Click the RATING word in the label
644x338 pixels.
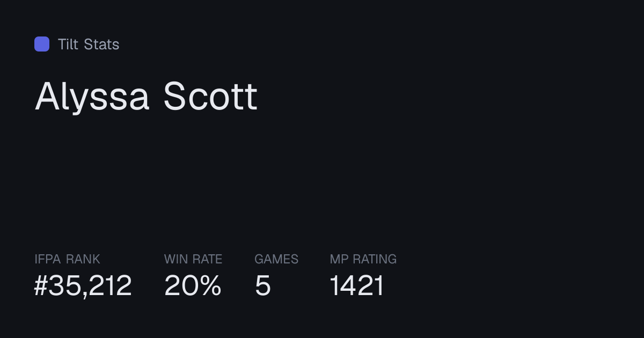[375, 259]
